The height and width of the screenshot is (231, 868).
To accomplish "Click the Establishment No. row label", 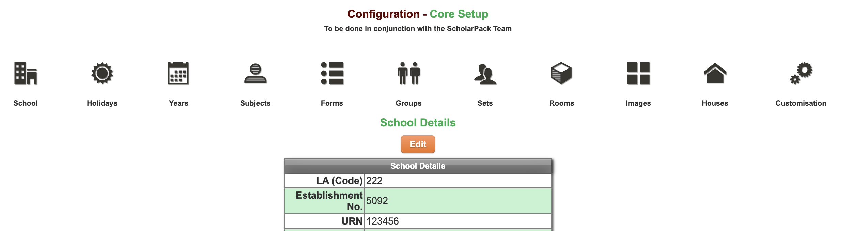I will (329, 201).
